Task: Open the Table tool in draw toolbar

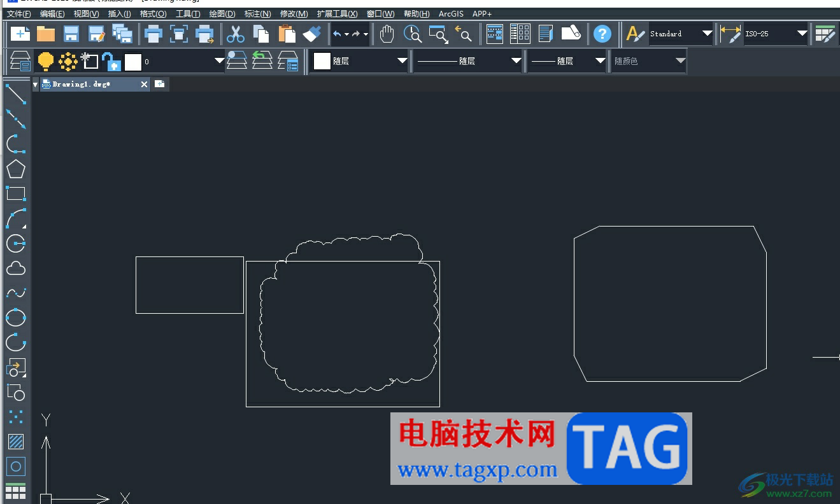Action: [16, 491]
